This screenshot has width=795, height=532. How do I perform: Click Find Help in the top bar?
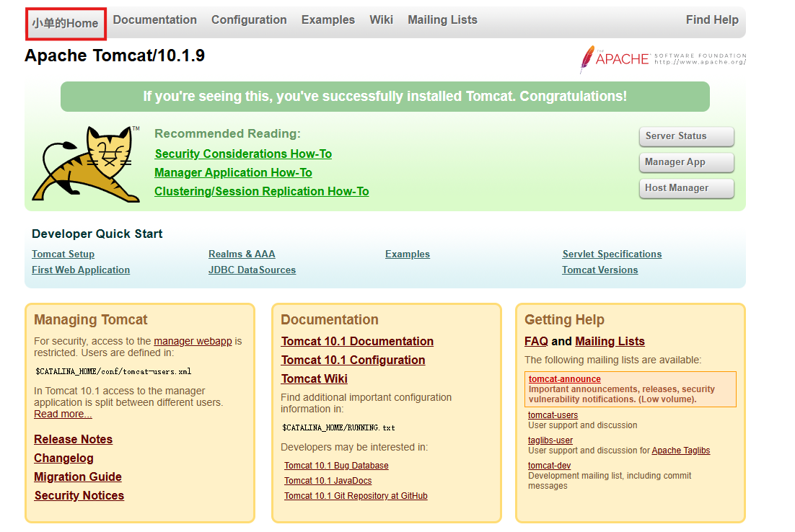click(711, 20)
